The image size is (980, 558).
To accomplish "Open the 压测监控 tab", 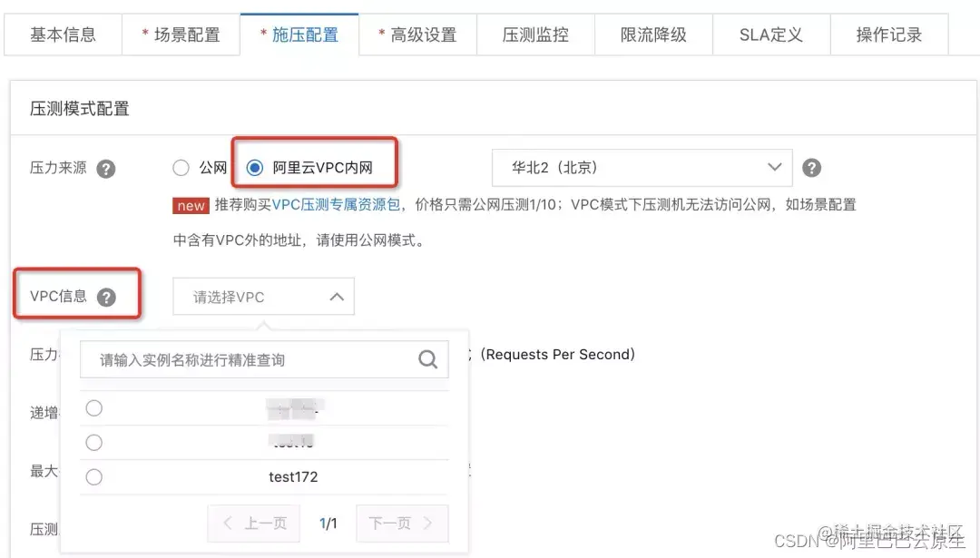I will pyautogui.click(x=535, y=35).
